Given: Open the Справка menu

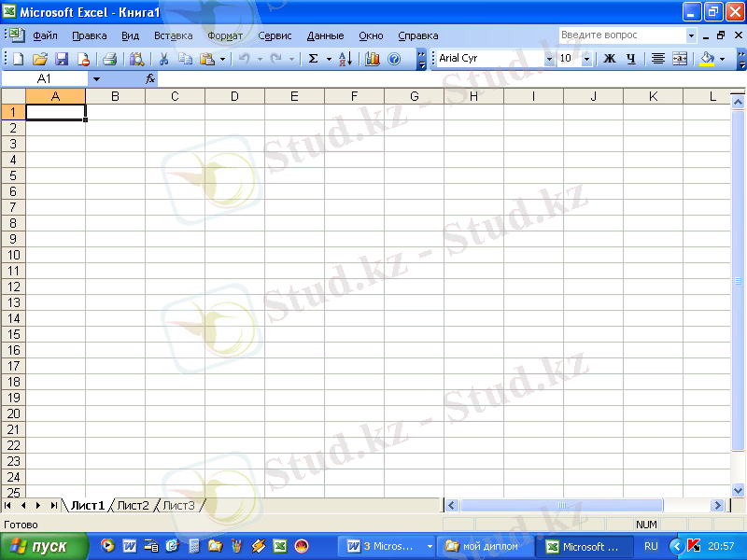Looking at the screenshot, I should pos(417,35).
